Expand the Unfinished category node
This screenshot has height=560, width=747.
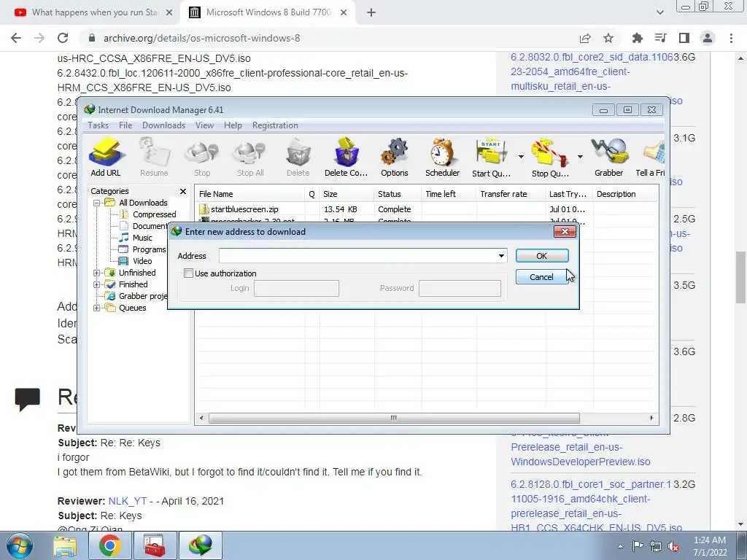[97, 273]
